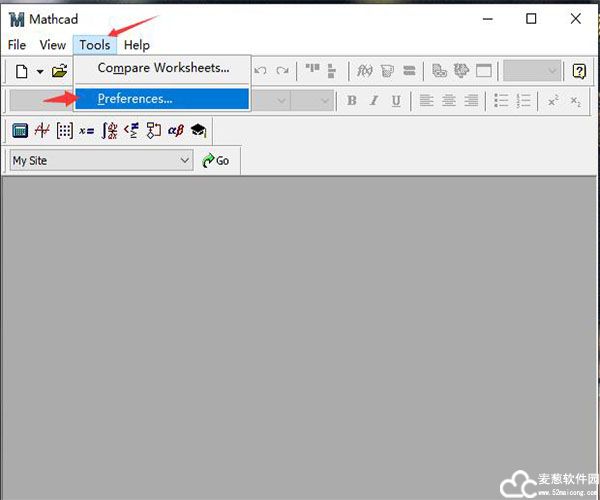Open the Vector and Matrix toolbar
The image size is (600, 500).
[x=65, y=130]
